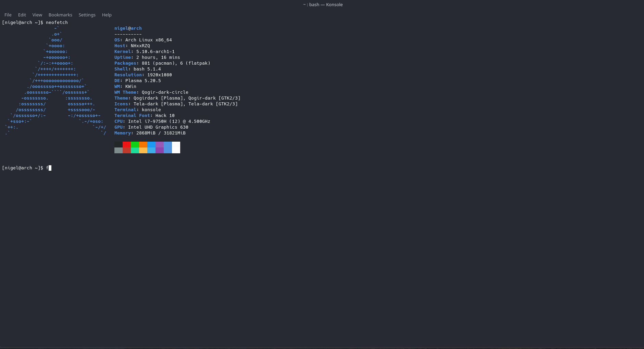Click the 'CPU: Intel i7-9750H' line
Image resolution: width=644 pixels, height=349 pixels.
tap(162, 121)
